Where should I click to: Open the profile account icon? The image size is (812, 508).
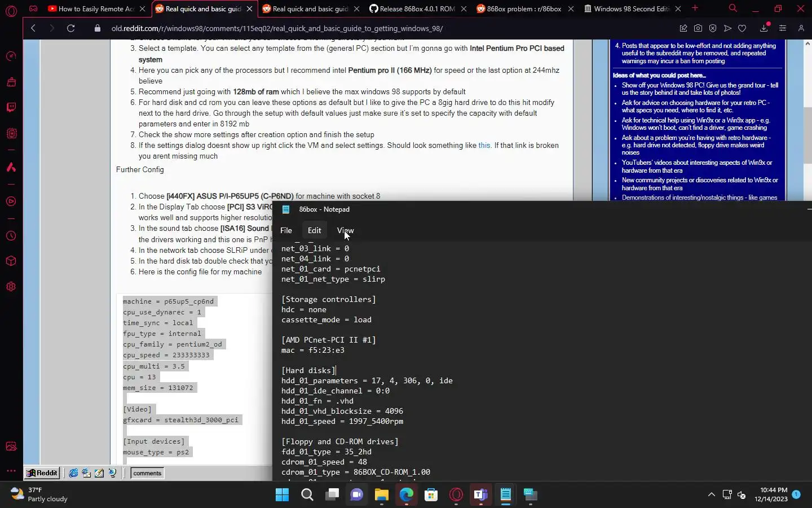[x=801, y=28]
